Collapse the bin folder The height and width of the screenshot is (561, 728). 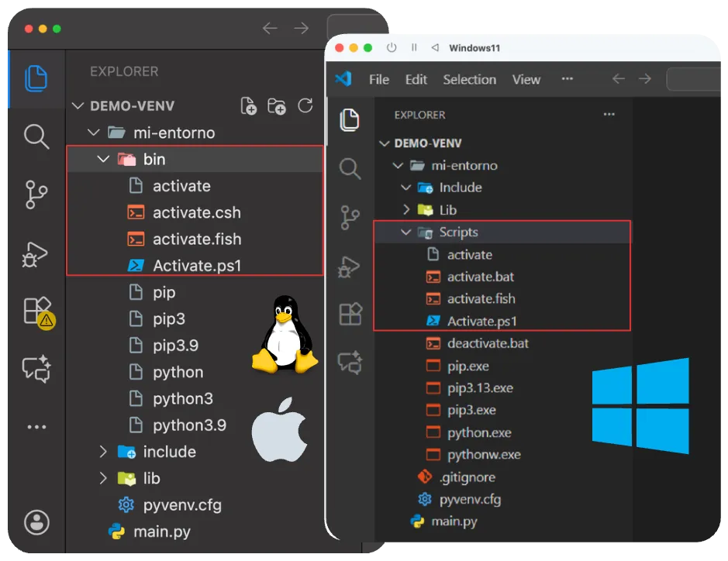point(103,160)
